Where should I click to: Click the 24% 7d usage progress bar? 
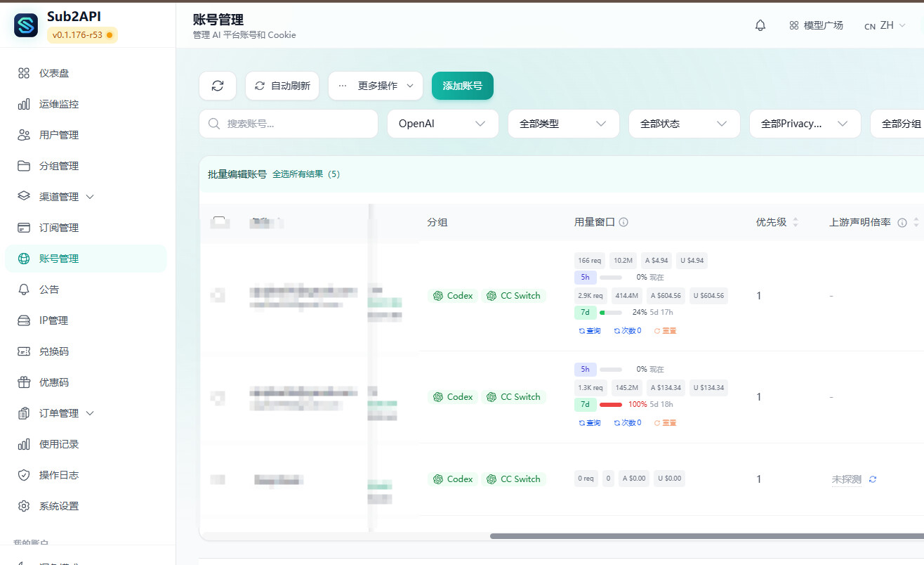[x=611, y=313]
